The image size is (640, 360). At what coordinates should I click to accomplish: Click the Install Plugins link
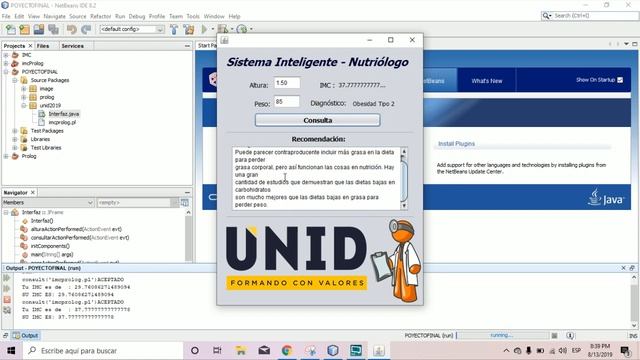[x=456, y=144]
